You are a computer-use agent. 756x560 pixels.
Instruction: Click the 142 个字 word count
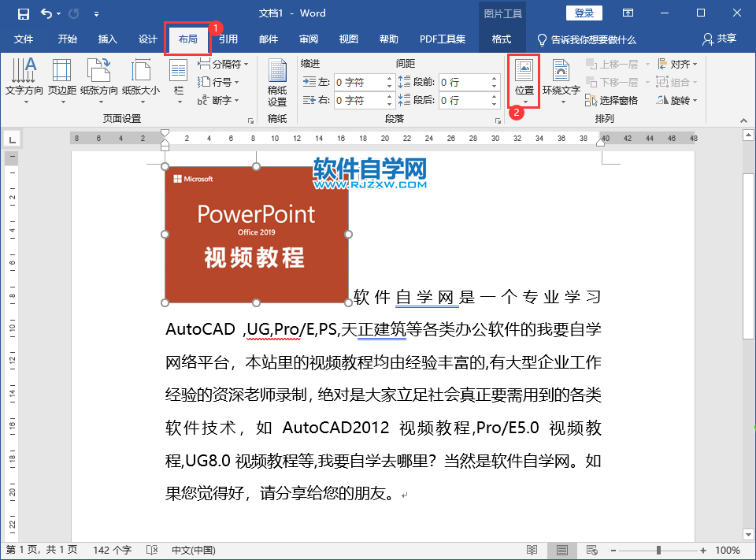click(x=112, y=550)
